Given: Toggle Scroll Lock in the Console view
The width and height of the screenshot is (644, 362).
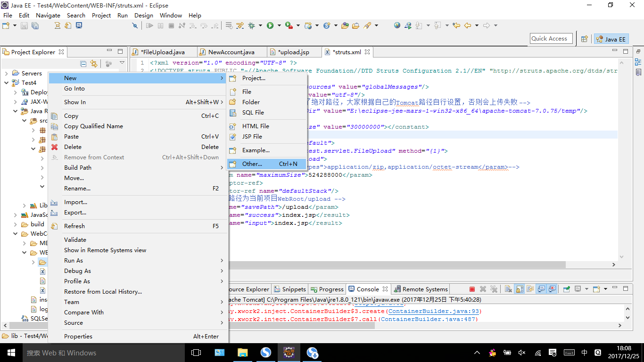Looking at the screenshot, I should [519, 288].
